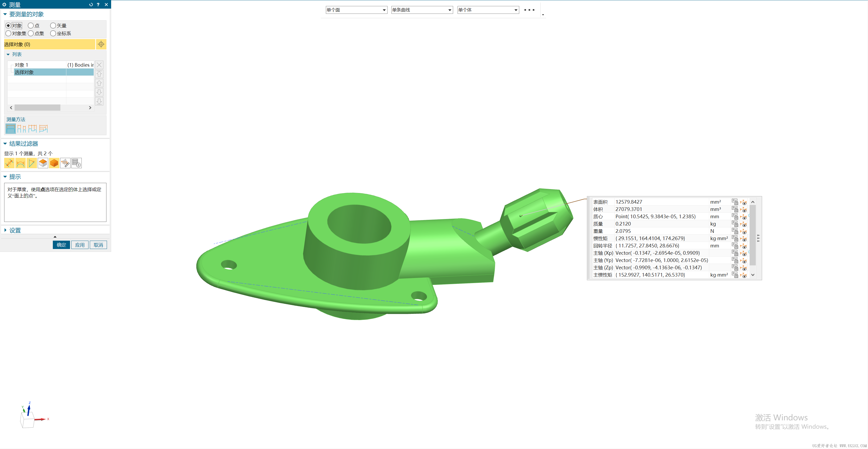Toggle the distance result filter icon

point(9,163)
